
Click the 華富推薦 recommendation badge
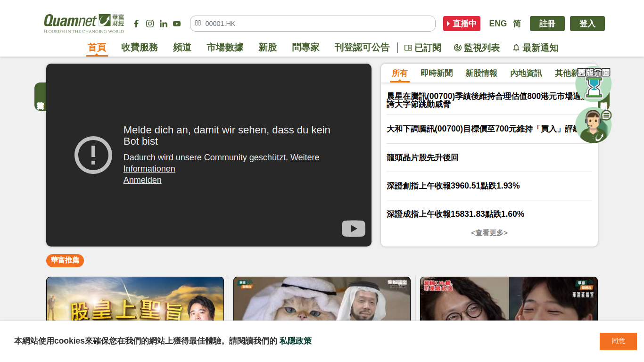pos(65,260)
